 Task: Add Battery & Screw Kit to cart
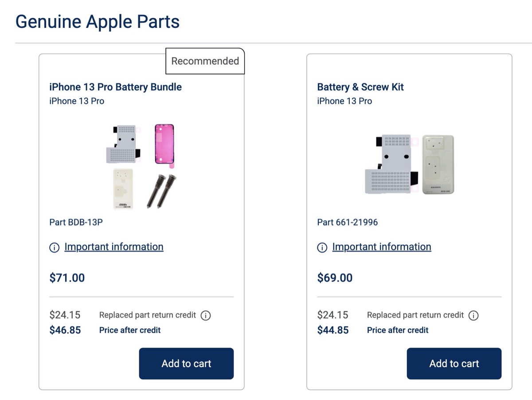[454, 364]
